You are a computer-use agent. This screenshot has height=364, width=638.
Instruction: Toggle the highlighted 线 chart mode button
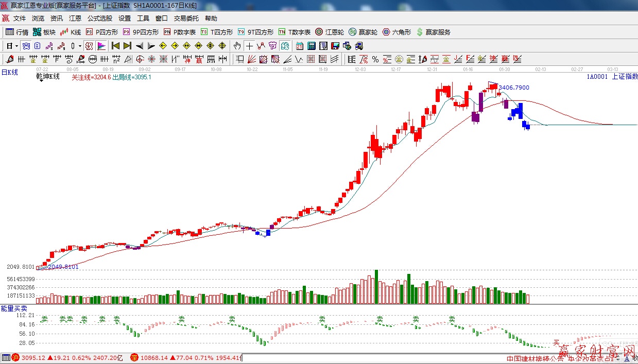click(26, 46)
